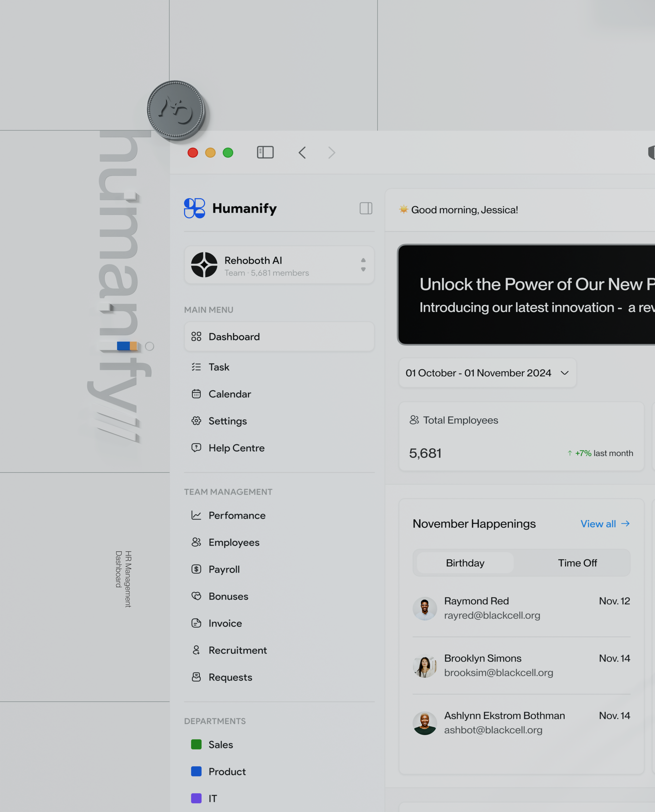The image size is (655, 812).
Task: Click the Help Centre question mark icon
Action: [x=196, y=448]
